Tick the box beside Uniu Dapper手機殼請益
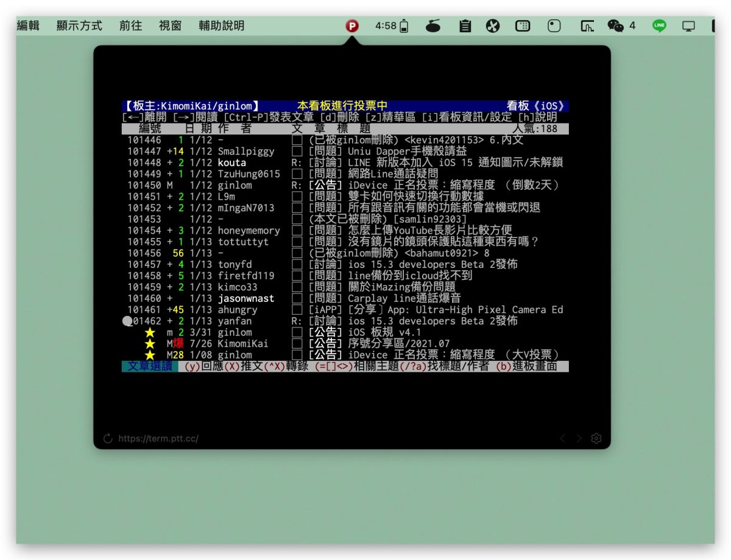The image size is (731, 560). pyautogui.click(x=297, y=152)
